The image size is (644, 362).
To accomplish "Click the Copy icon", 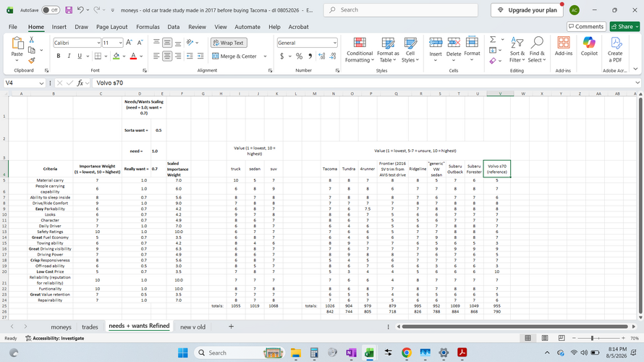I will pyautogui.click(x=32, y=50).
